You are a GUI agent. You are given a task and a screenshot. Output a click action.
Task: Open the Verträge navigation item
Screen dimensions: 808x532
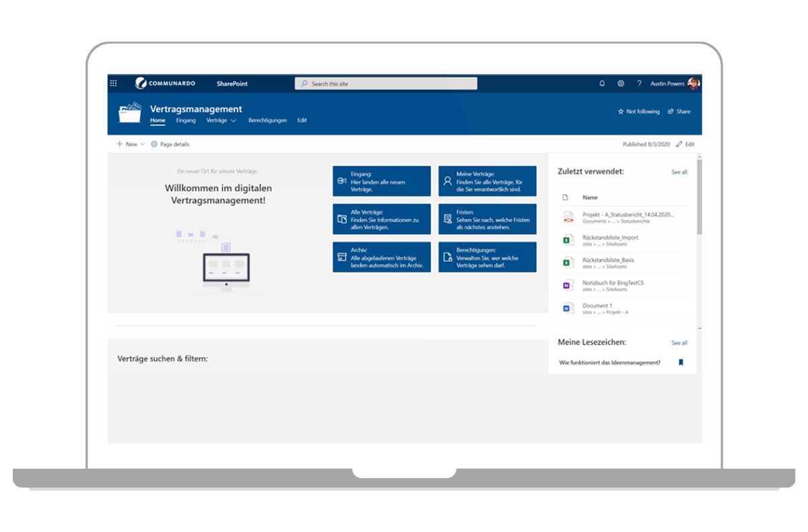(217, 121)
